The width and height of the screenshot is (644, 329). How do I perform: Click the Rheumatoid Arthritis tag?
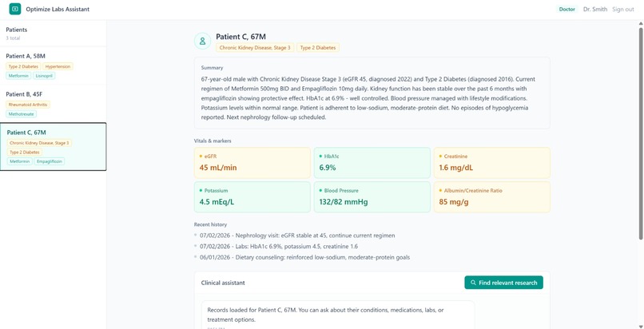click(x=28, y=105)
